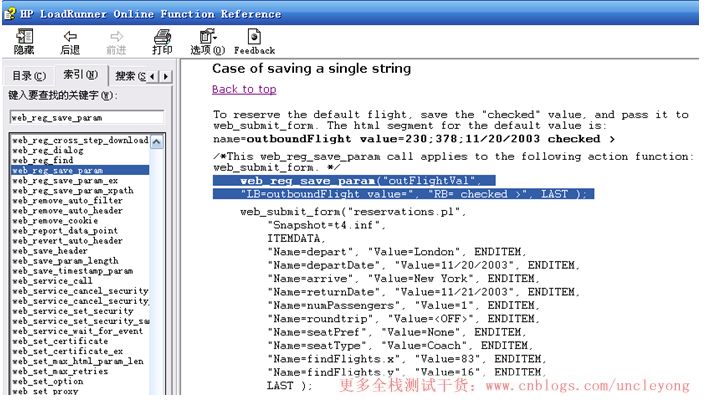
Task: Focus the keyword input field
Action: pos(86,118)
